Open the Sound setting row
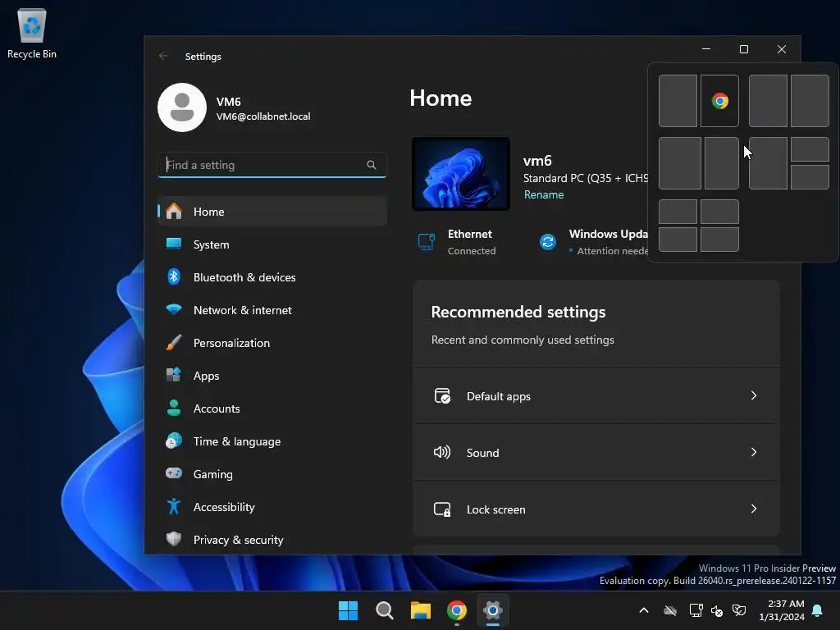Image resolution: width=840 pixels, height=630 pixels. (596, 453)
